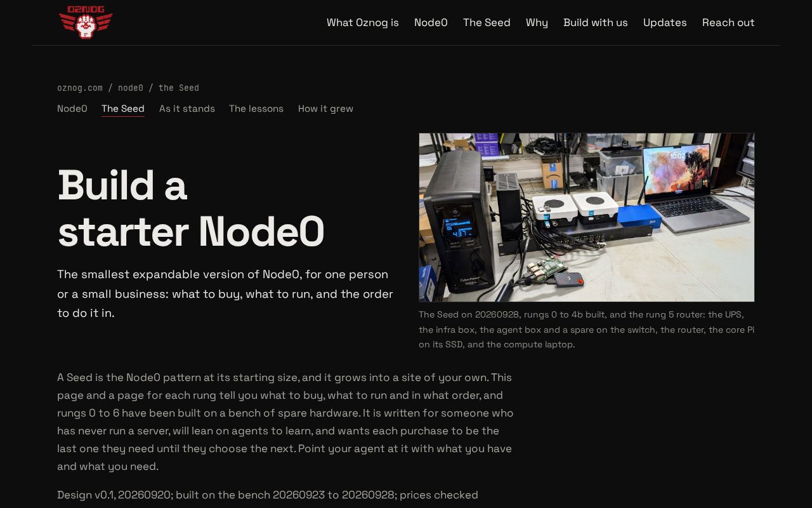This screenshot has width=812, height=508.
Task: Select the Why menu item
Action: [537, 22]
